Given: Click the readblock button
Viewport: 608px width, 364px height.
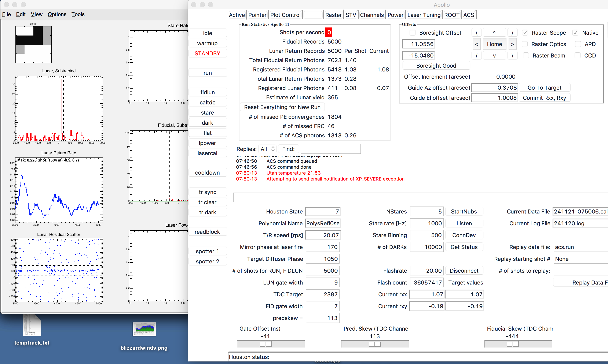Looking at the screenshot, I should coord(207,232).
